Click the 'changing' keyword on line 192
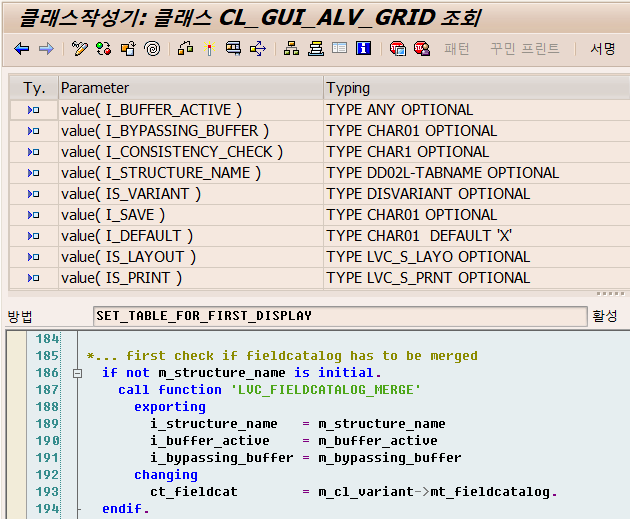Image resolution: width=630 pixels, height=519 pixels. (166, 475)
